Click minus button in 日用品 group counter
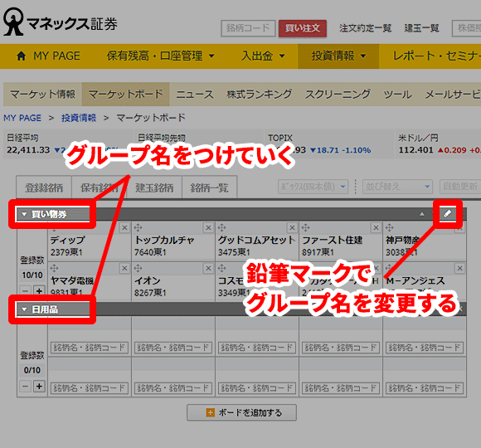Image resolution: width=481 pixels, height=448 pixels. (26, 386)
